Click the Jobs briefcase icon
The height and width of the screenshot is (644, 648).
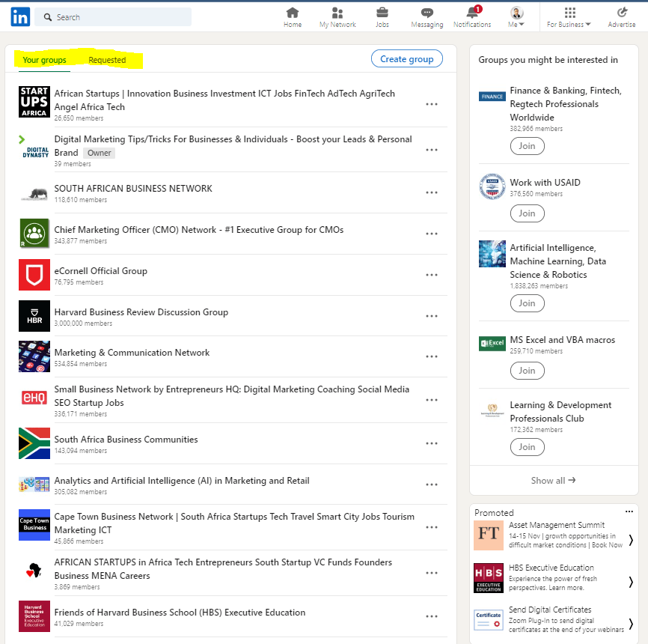coord(382,13)
